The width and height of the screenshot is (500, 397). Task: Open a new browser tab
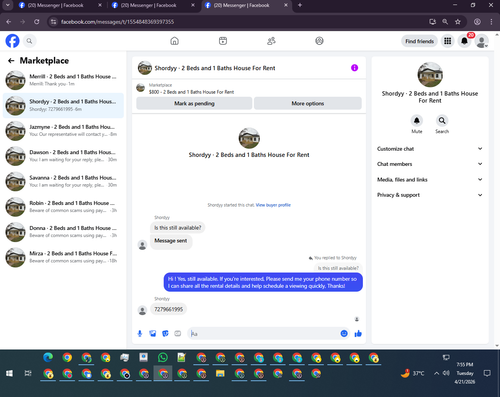[300, 5]
